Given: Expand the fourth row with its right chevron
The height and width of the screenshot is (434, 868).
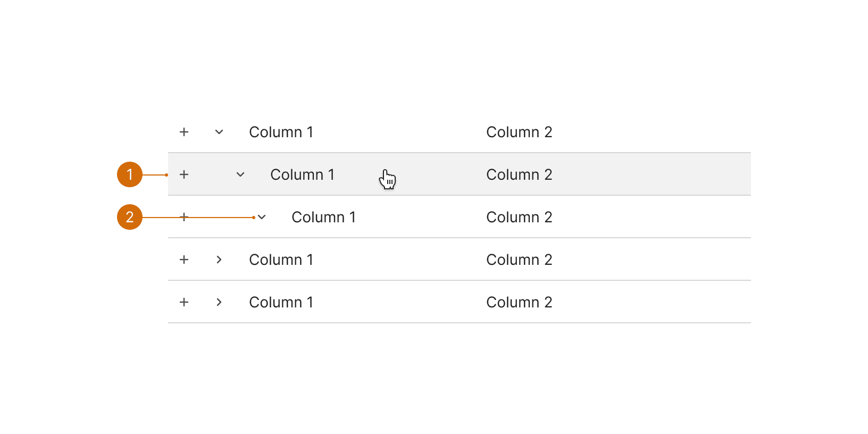Looking at the screenshot, I should click(x=219, y=260).
